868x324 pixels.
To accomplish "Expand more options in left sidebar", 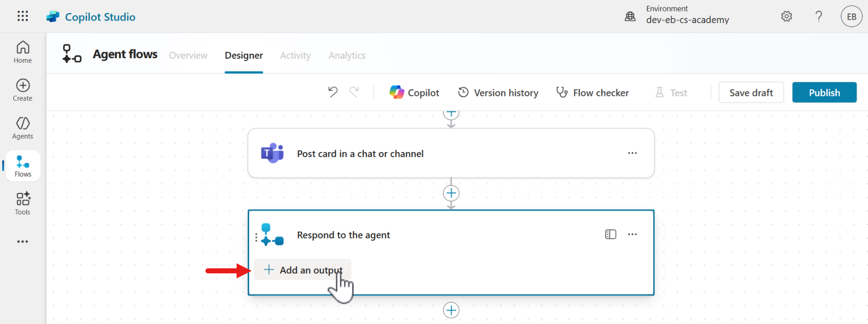I will (x=23, y=242).
